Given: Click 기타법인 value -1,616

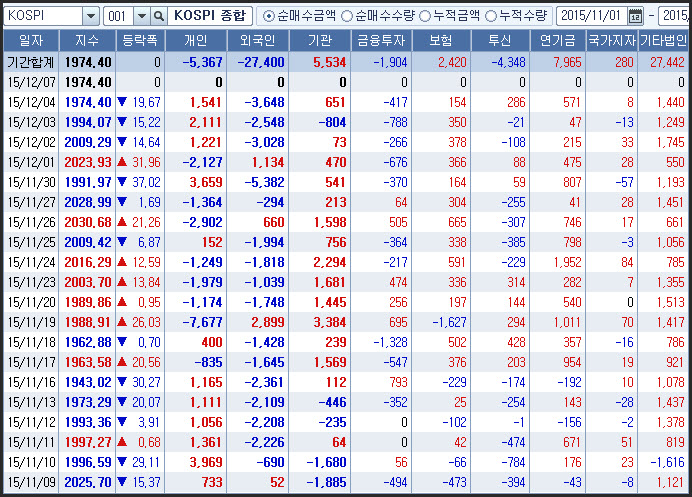Looking at the screenshot, I should (x=668, y=463).
